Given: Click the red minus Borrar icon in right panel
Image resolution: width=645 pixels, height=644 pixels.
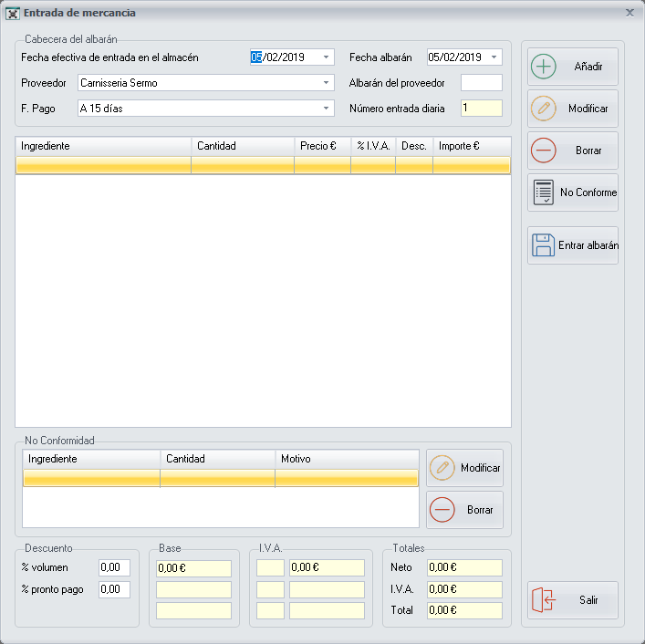Looking at the screenshot, I should [544, 151].
